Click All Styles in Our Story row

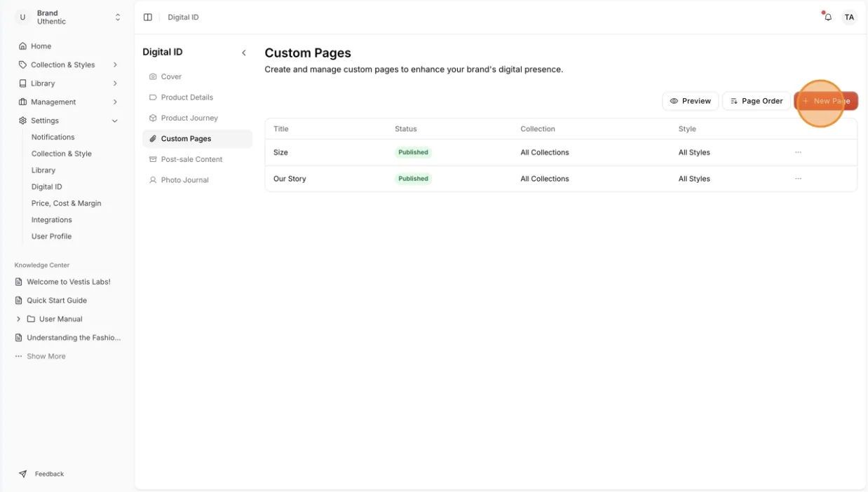pyautogui.click(x=694, y=179)
